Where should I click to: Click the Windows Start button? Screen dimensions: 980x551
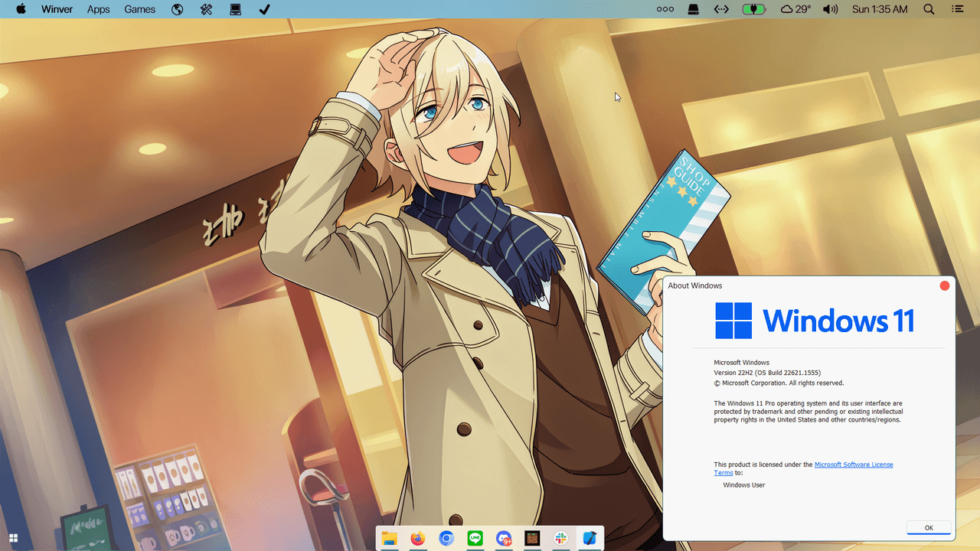click(x=14, y=537)
